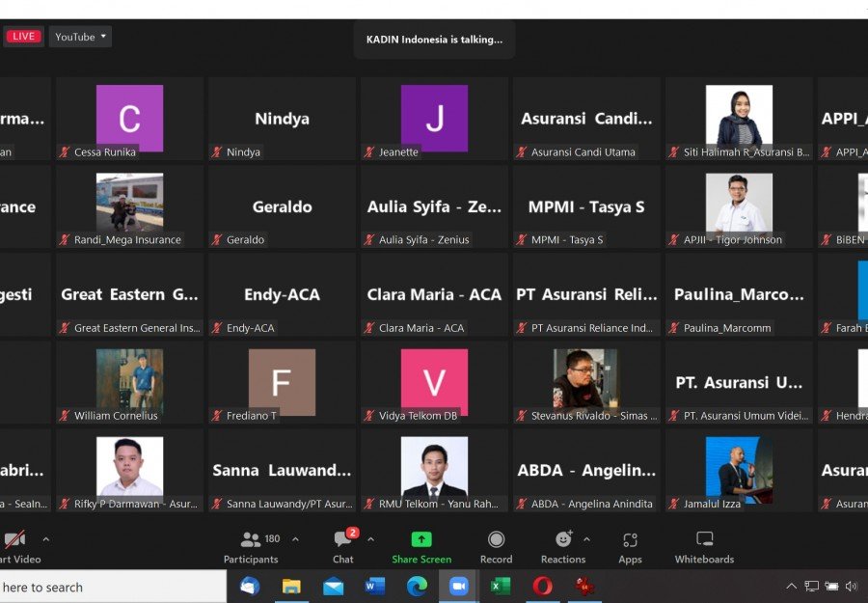Expand options arrow next to Chat

tap(371, 538)
